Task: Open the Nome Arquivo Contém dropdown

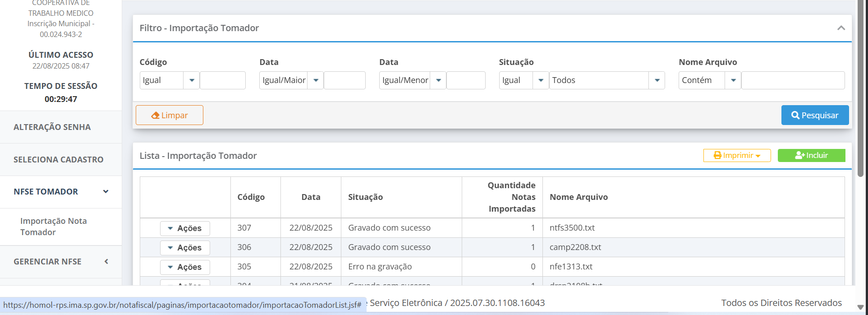Action: tap(733, 80)
